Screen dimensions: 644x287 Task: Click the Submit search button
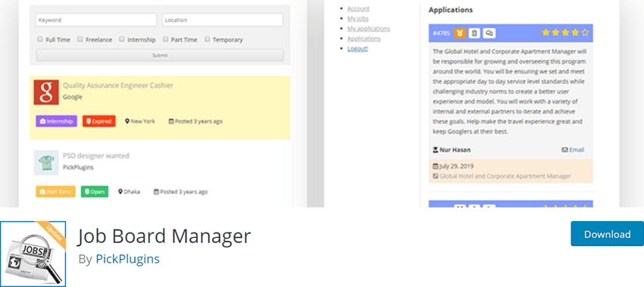(160, 55)
